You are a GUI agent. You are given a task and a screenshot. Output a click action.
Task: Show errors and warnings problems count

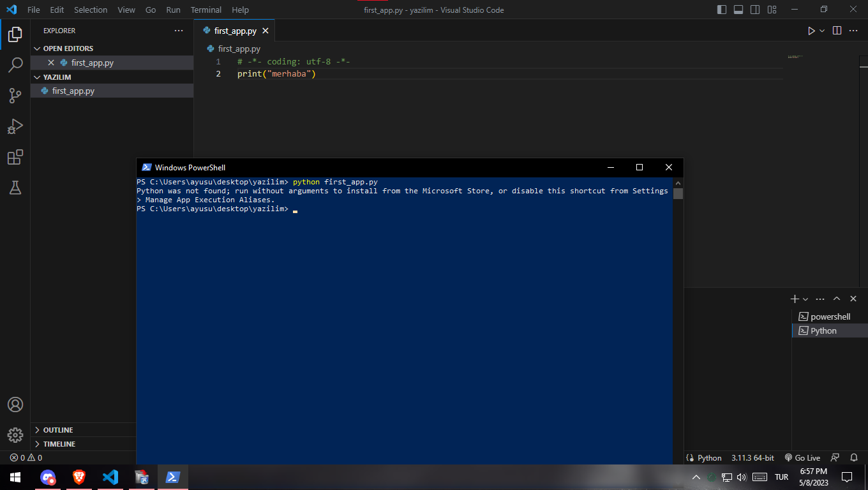coord(26,457)
